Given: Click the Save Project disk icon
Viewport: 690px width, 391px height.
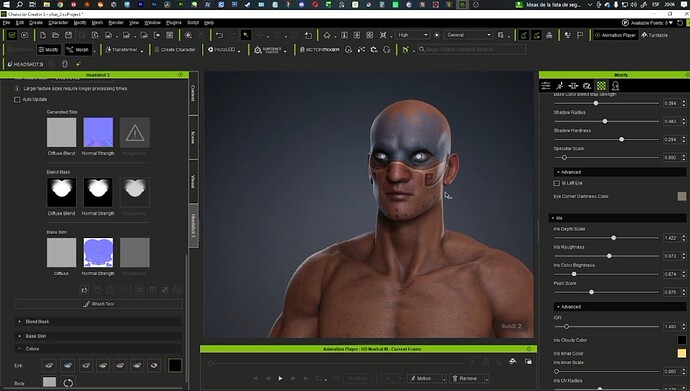Looking at the screenshot, I should pyautogui.click(x=68, y=35).
